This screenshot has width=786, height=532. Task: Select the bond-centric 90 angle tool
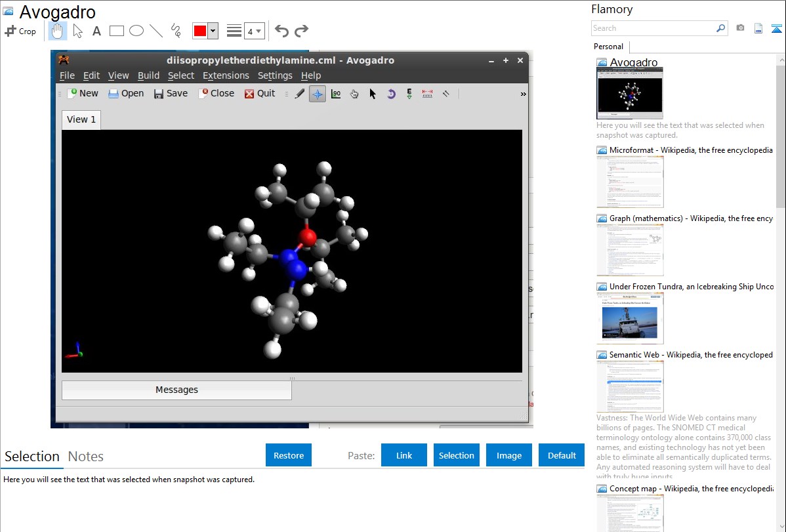[x=336, y=93]
